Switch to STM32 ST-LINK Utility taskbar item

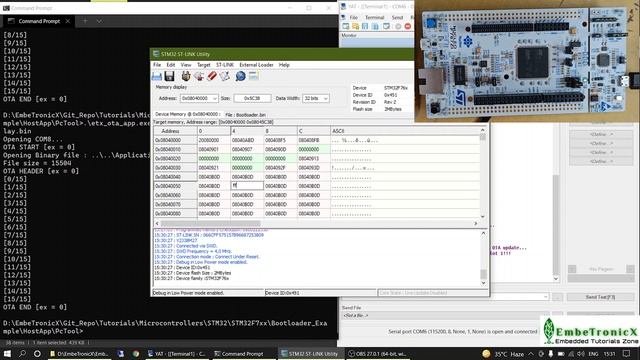pyautogui.click(x=310, y=353)
